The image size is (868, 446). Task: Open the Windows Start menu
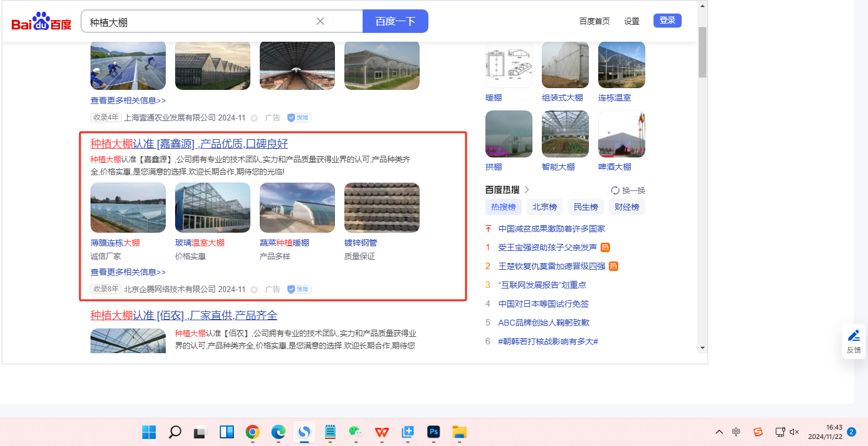pos(149,432)
